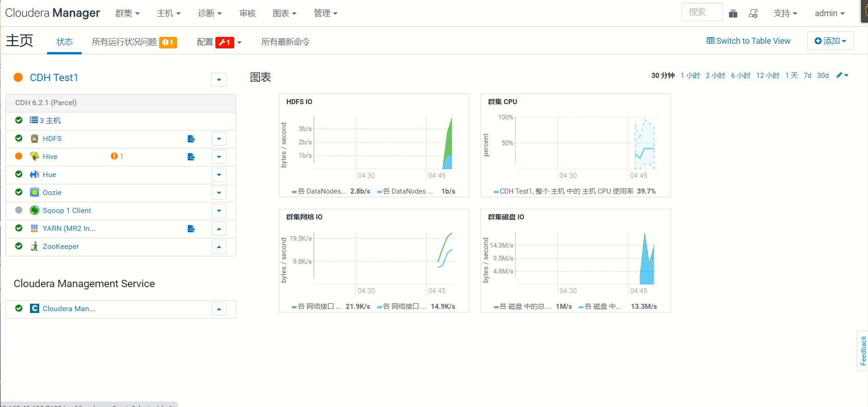The image size is (868, 407).
Task: Open the parcel gift icon in header
Action: (733, 13)
